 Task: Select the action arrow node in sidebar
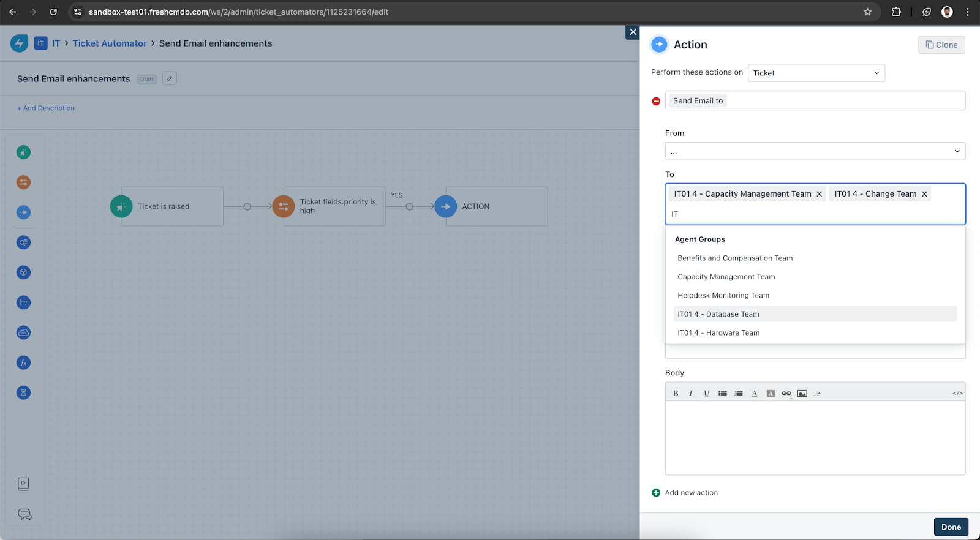23,212
